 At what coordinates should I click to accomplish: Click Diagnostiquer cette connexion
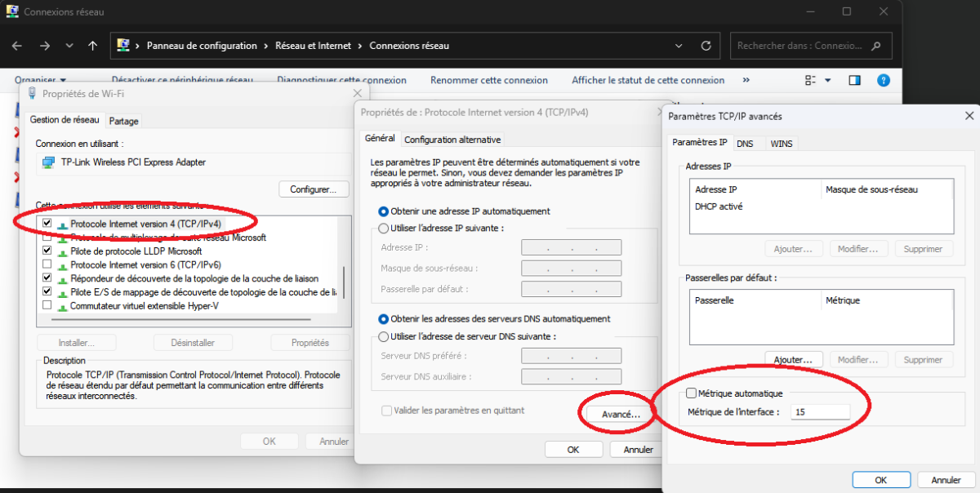click(341, 80)
